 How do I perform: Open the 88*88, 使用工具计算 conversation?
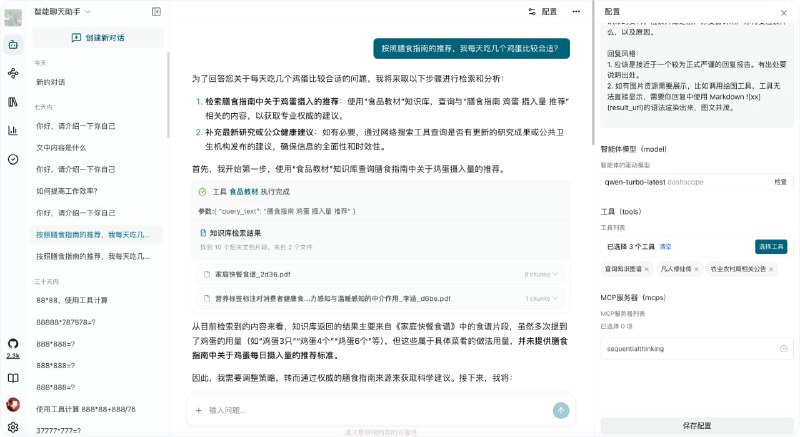pos(96,300)
